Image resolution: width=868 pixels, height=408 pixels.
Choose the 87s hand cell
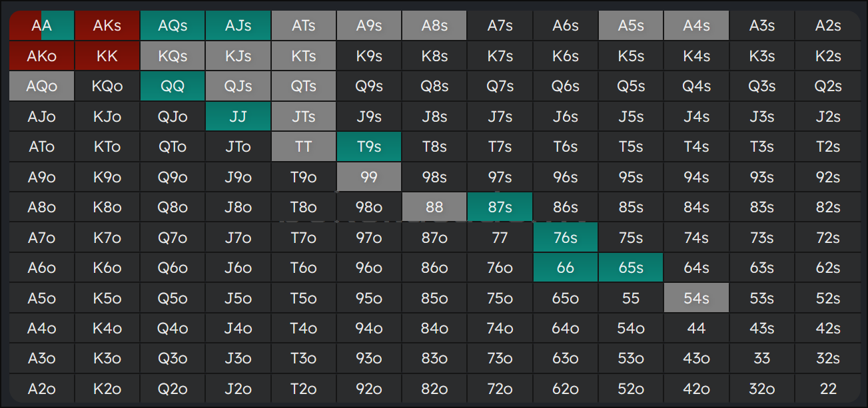pos(500,207)
